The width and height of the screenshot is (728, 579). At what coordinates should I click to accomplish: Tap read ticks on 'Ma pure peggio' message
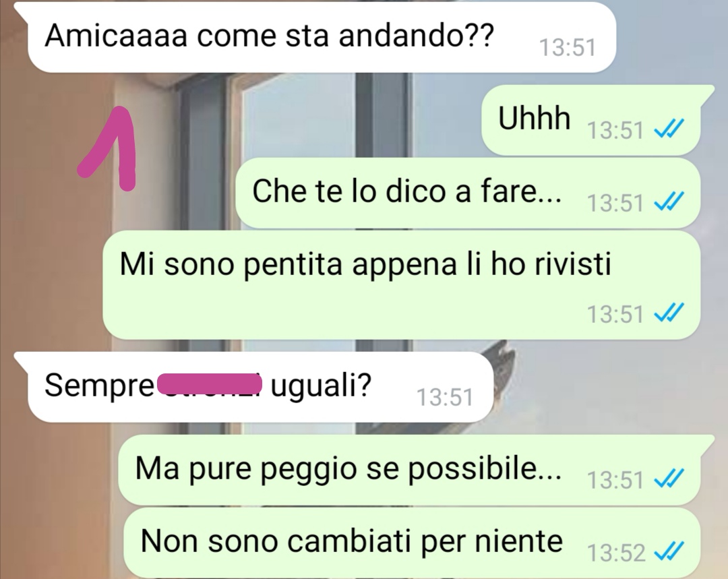(669, 479)
